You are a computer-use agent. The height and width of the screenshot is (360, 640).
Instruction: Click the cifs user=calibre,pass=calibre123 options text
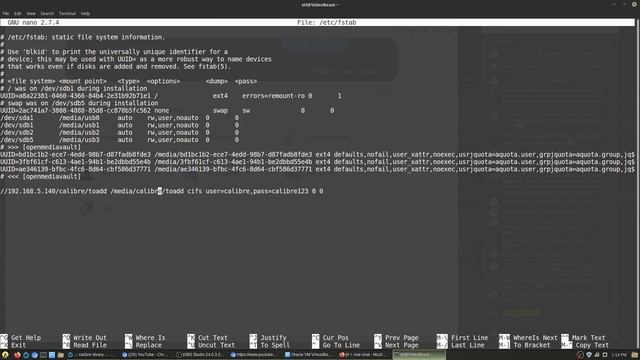(248, 191)
